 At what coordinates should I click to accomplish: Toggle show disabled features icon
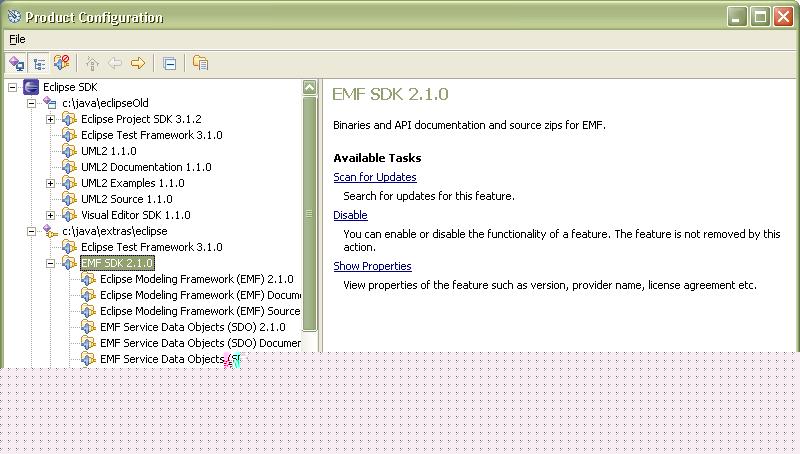click(62, 63)
